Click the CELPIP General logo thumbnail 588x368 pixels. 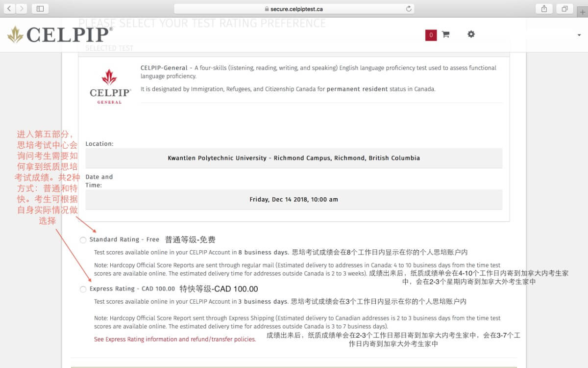tap(109, 86)
